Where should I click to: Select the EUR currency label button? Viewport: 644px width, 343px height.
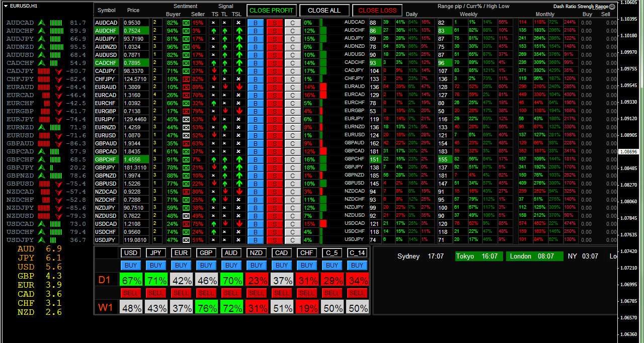[181, 252]
